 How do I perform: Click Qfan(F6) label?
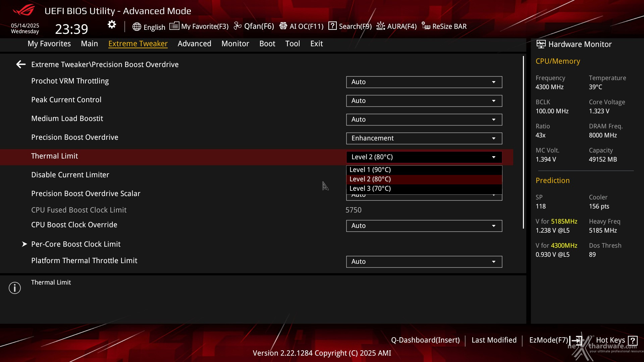259,26
